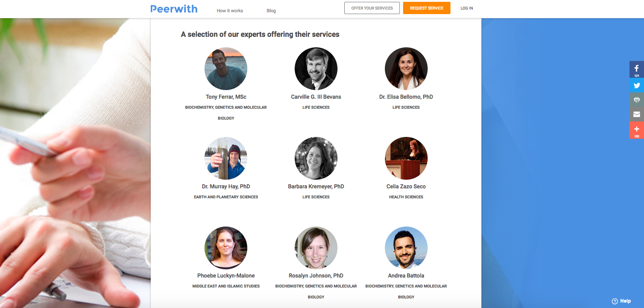
Task: Click the Peerwith logo
Action: [x=174, y=8]
